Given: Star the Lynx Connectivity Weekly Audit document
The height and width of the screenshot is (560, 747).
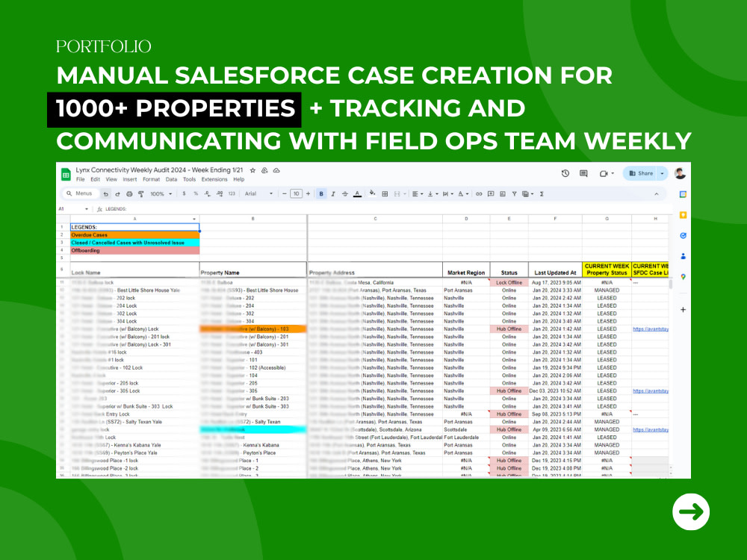Looking at the screenshot, I should pos(253,170).
